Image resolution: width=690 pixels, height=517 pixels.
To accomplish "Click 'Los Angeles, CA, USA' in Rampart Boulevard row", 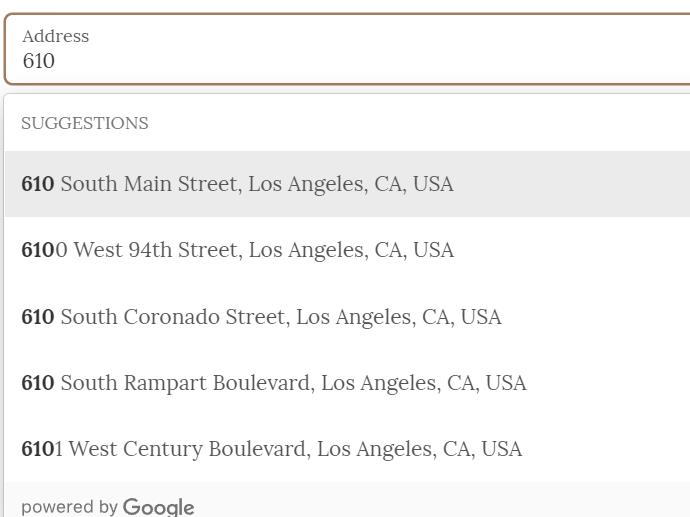I will pos(424,384).
